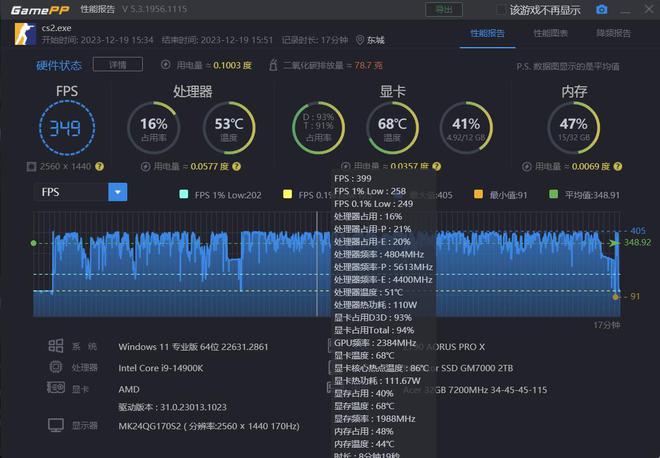Click the location pin icon near 东城
Image resolution: width=660 pixels, height=458 pixels.
coord(359,40)
